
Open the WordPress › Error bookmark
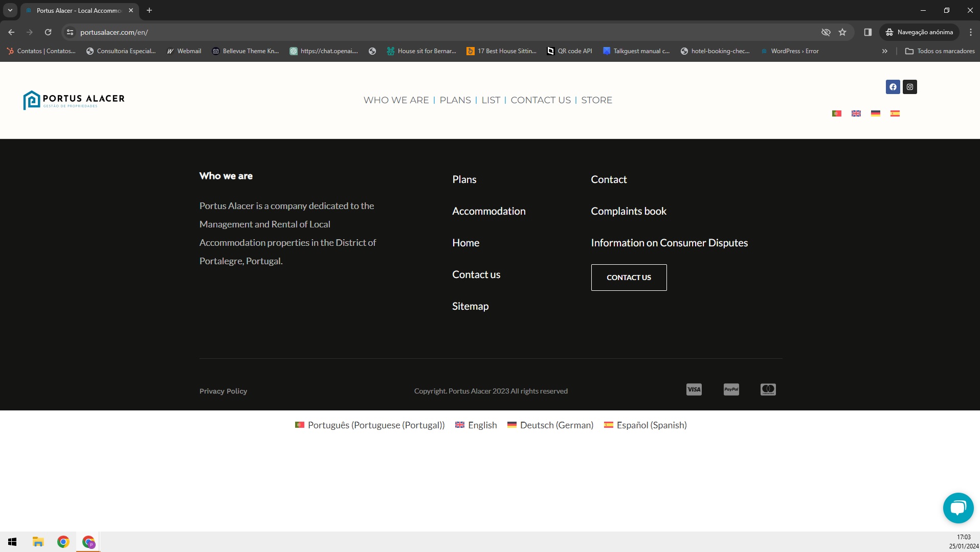coord(790,51)
